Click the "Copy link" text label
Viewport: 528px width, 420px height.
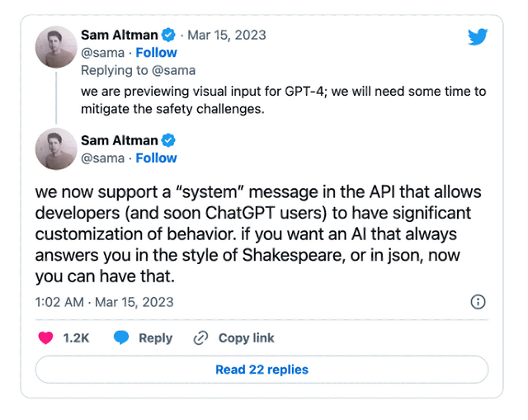246,337
